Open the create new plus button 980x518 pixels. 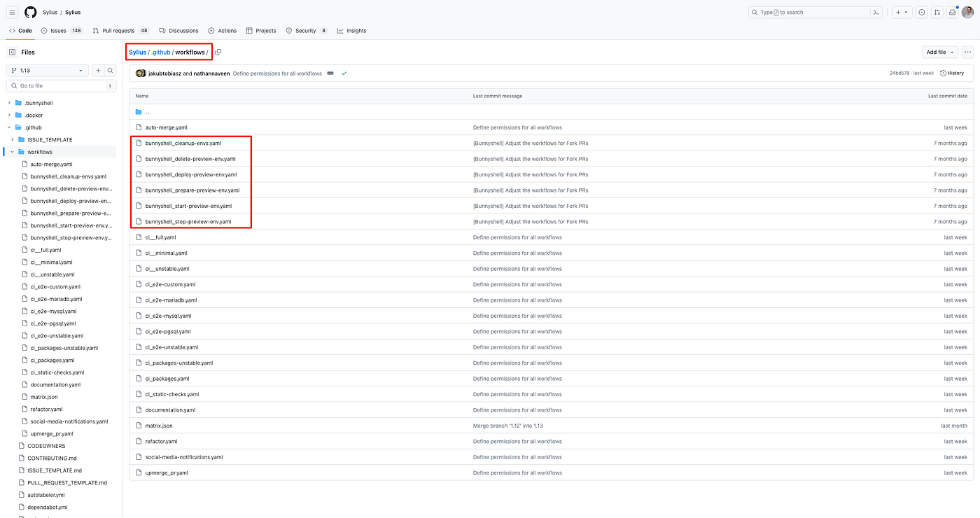[x=899, y=12]
